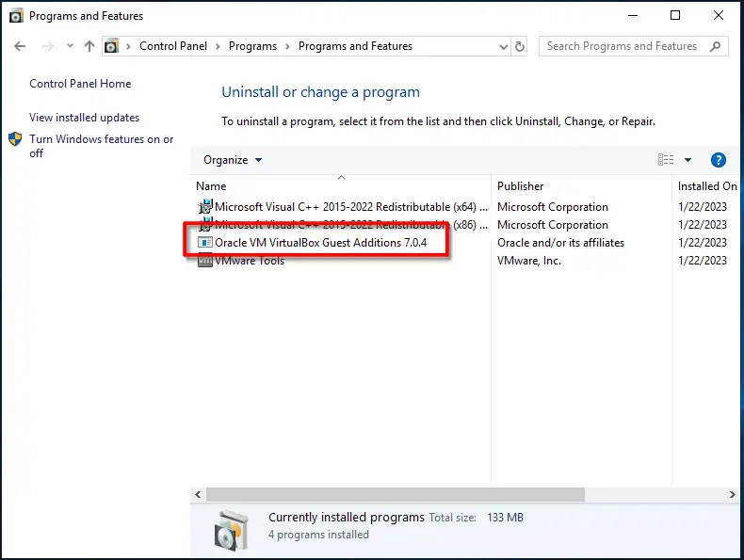Click the Back navigation arrow

pyautogui.click(x=20, y=46)
